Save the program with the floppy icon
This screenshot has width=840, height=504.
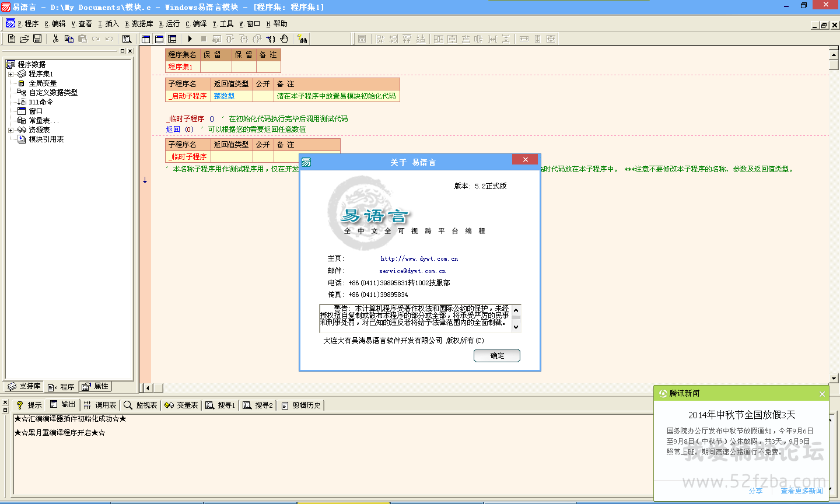(x=37, y=38)
